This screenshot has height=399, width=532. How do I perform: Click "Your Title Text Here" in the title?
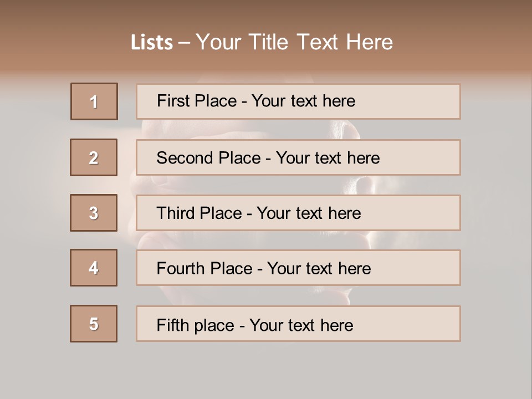[x=294, y=42]
